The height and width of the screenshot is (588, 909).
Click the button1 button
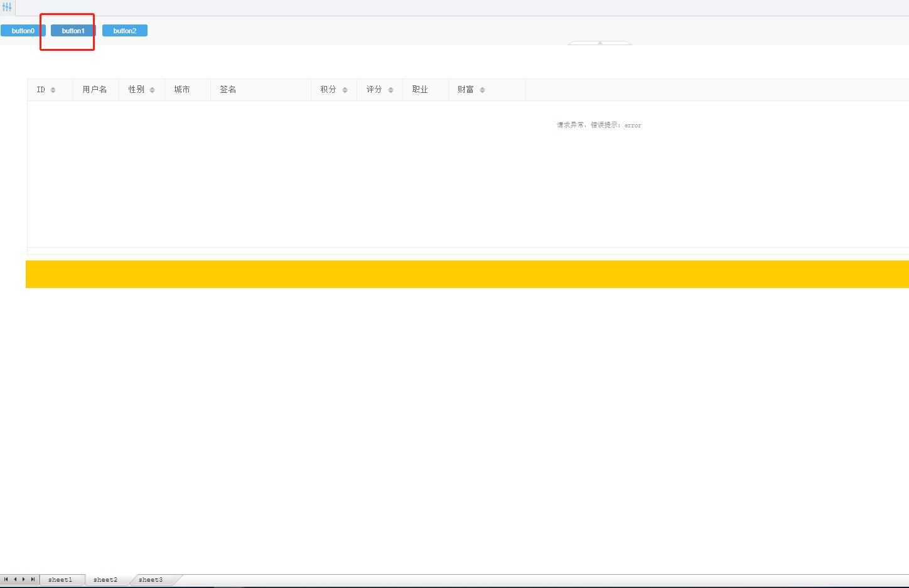[x=73, y=31]
